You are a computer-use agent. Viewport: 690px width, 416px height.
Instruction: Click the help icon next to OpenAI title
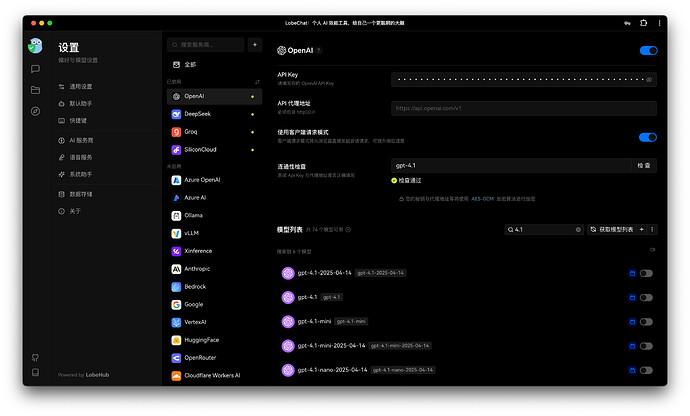pyautogui.click(x=319, y=51)
